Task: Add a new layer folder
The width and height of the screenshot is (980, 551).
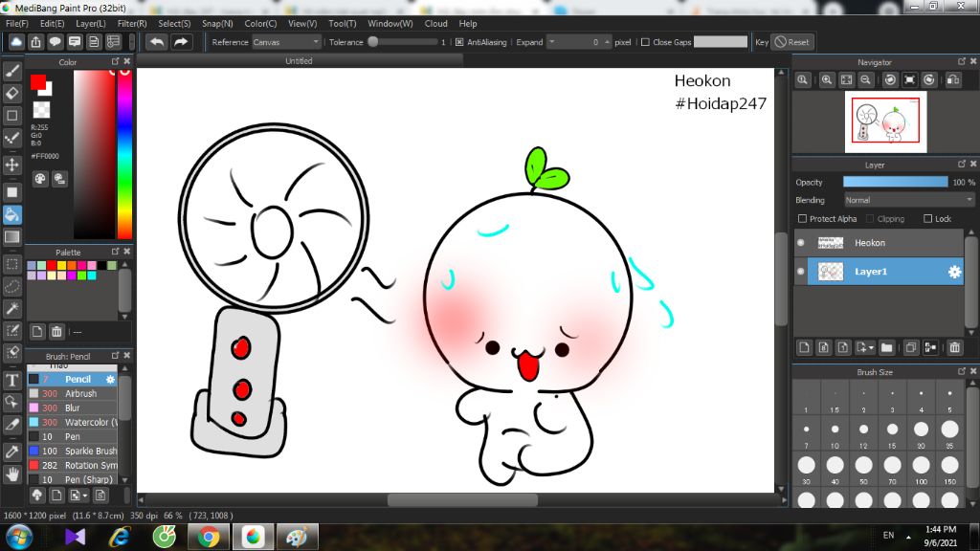Action: 886,347
